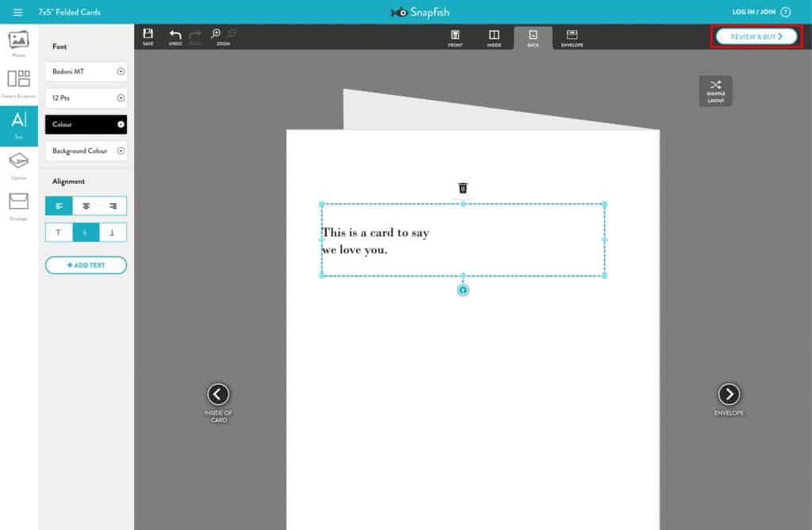The width and height of the screenshot is (812, 530).
Task: Align text to the bottom vertically
Action: click(113, 232)
